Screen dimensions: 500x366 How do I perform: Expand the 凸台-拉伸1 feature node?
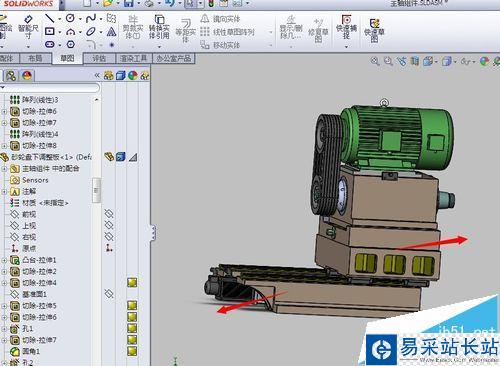[4, 260]
